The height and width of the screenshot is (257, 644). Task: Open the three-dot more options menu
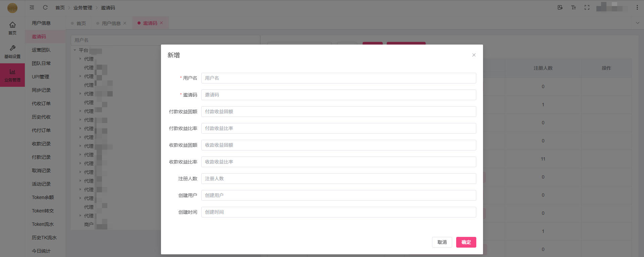[x=637, y=7]
